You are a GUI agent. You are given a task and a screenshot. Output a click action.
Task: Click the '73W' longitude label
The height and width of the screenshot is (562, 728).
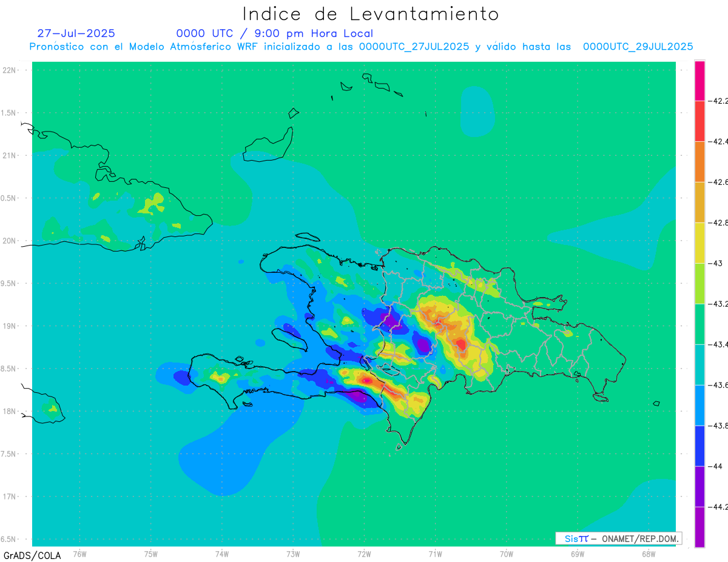click(x=293, y=554)
